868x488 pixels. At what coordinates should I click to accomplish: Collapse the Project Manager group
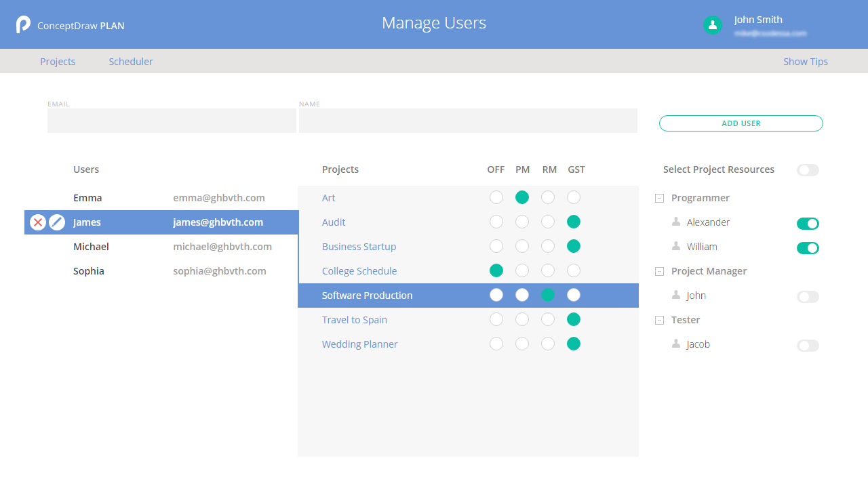coord(659,272)
